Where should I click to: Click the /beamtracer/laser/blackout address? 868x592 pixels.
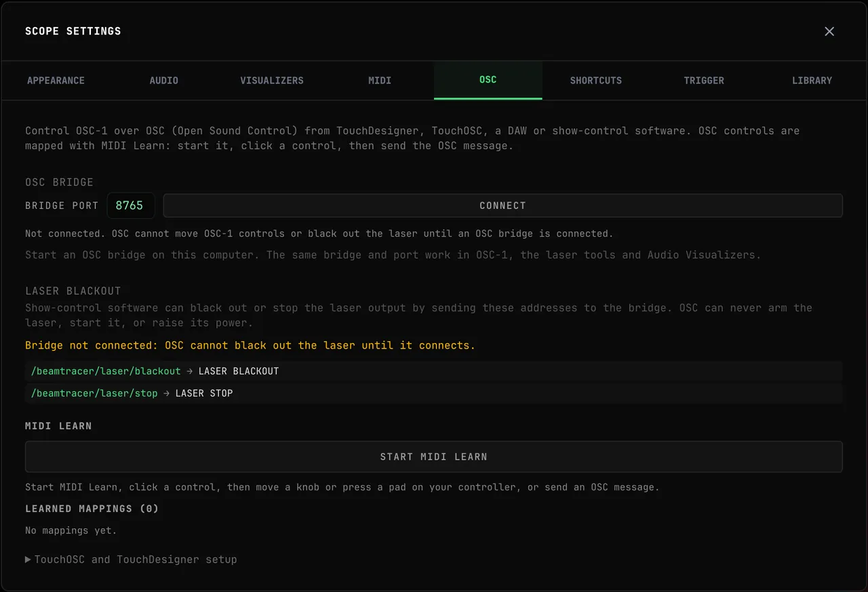click(x=106, y=371)
